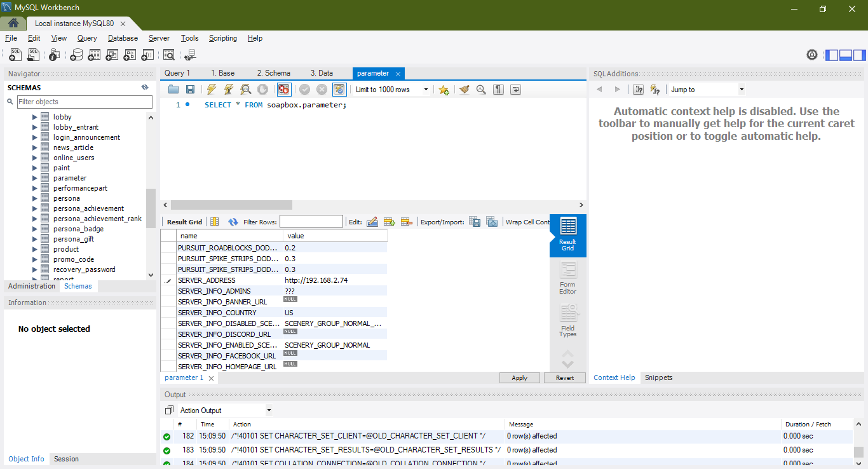Image resolution: width=868 pixels, height=469 pixels.
Task: Open the Query menu
Action: (x=87, y=38)
